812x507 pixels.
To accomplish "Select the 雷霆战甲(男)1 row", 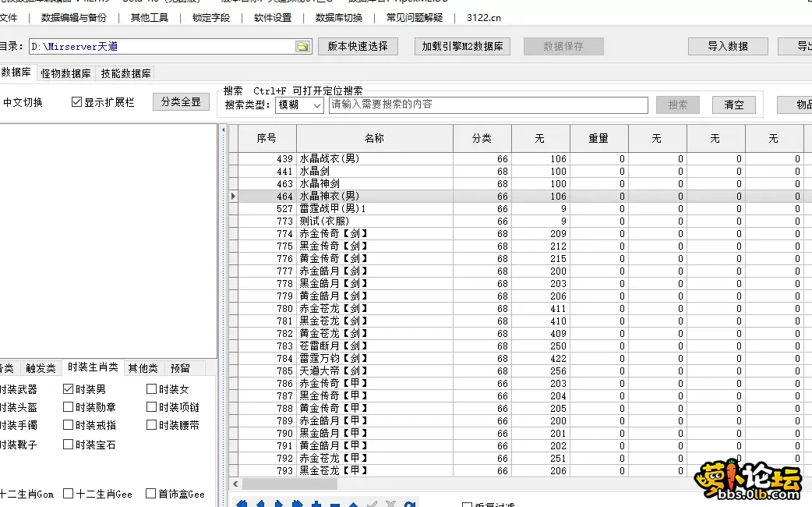I will [x=521, y=208].
